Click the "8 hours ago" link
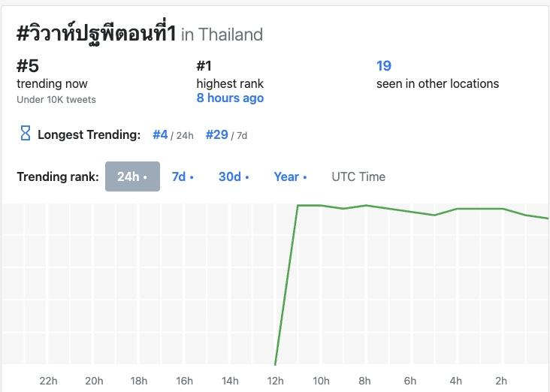The width and height of the screenshot is (550, 392). (x=230, y=98)
